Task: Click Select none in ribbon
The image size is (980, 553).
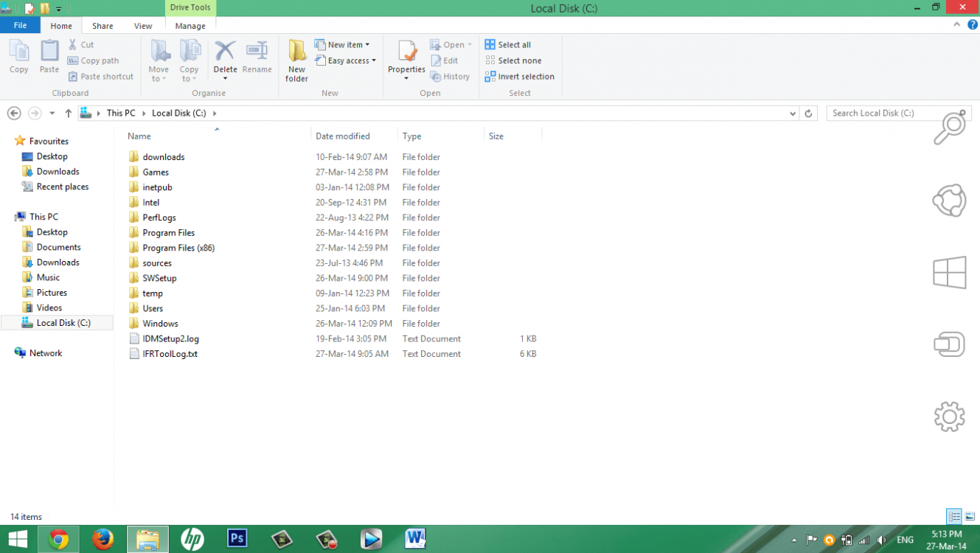Action: click(x=513, y=60)
